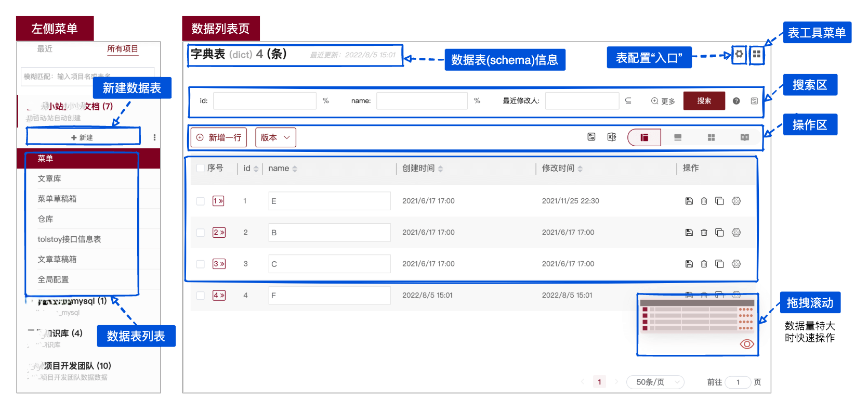Expand row detail via the 4» badge
Viewport: 868px width, 409px height.
pyautogui.click(x=219, y=296)
